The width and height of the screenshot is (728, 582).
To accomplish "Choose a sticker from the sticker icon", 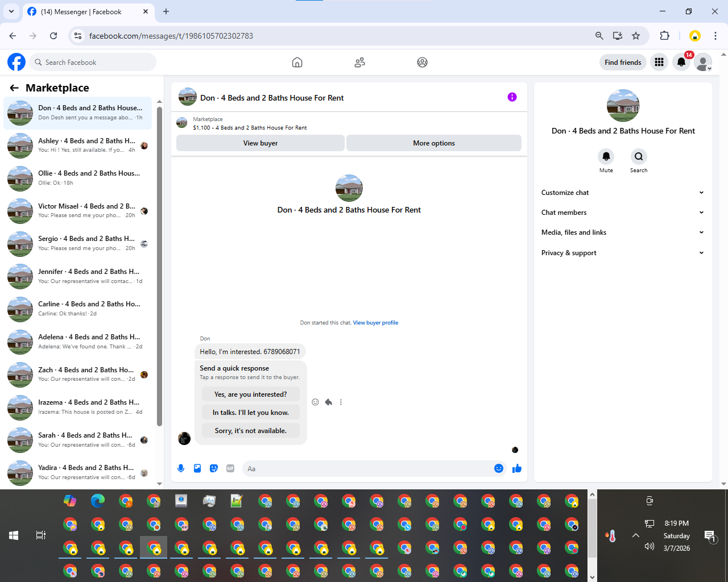I will coord(214,468).
